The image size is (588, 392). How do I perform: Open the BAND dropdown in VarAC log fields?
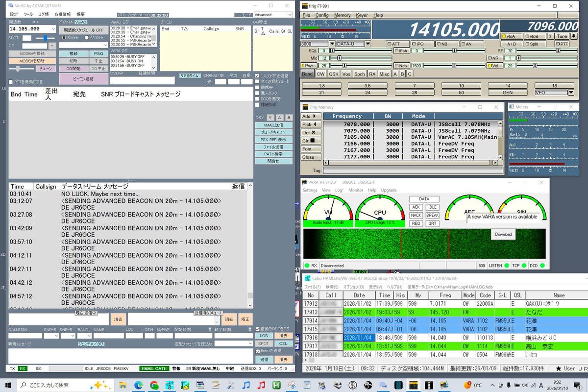coord(88,336)
